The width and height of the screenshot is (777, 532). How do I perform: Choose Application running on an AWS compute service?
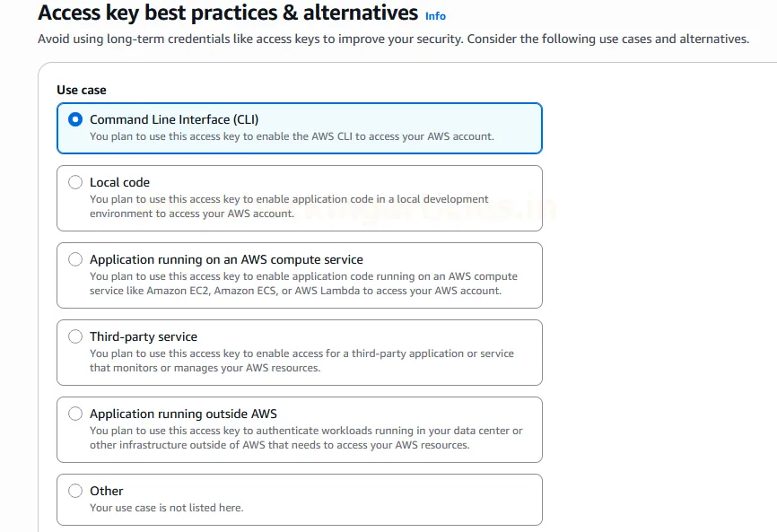[x=75, y=259]
